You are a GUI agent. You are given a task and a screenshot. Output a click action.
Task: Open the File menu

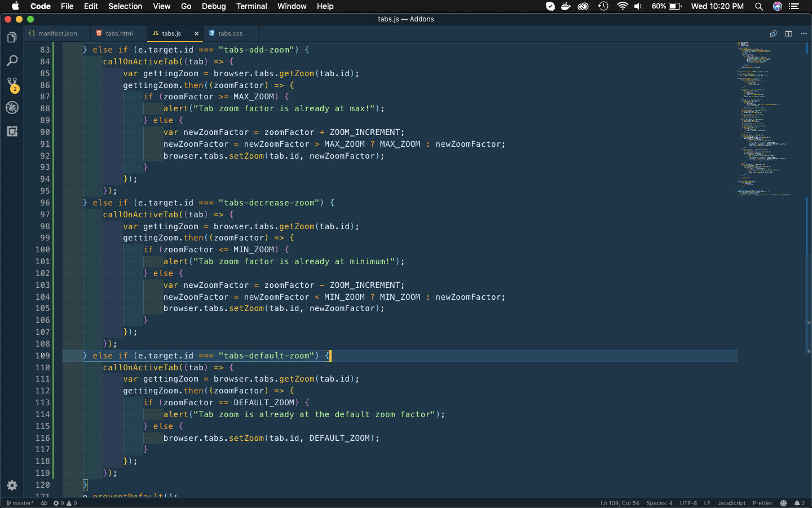pos(67,6)
